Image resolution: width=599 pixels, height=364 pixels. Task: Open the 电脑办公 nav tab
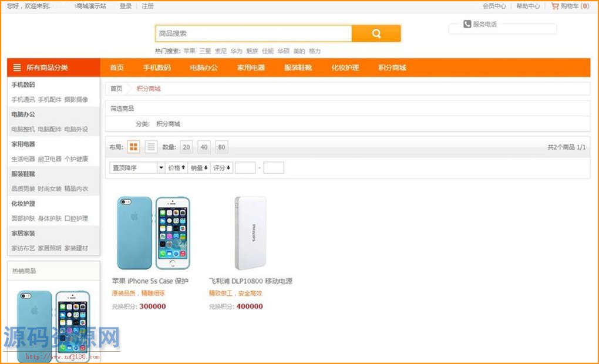[x=204, y=68]
